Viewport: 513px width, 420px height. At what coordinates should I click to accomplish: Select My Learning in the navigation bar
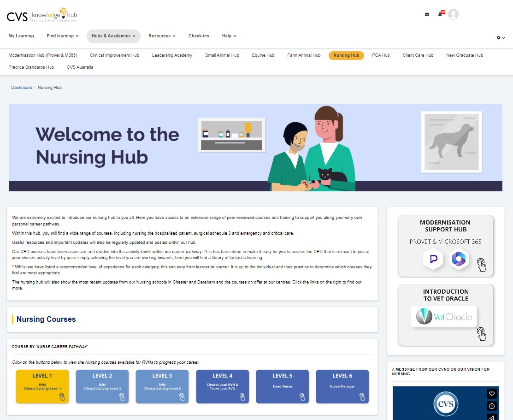[21, 35]
